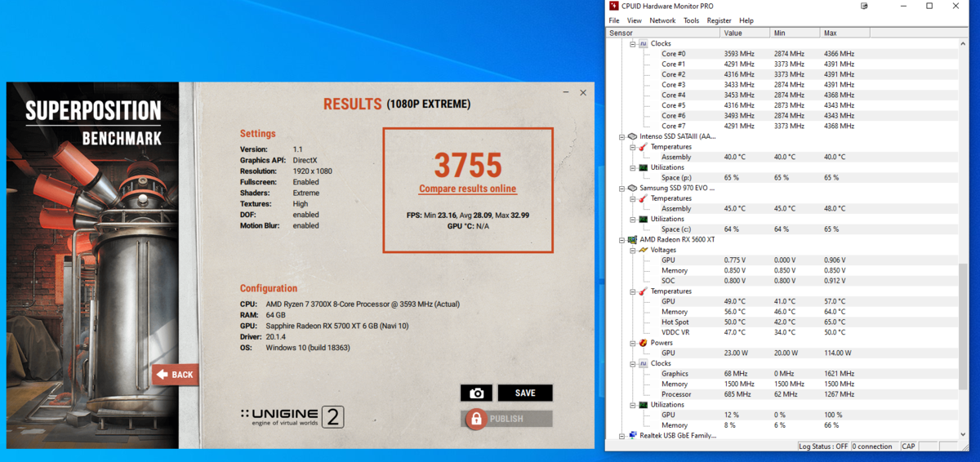Collapse Utilizations under Intenso SSD
This screenshot has height=462, width=980.
click(x=633, y=167)
